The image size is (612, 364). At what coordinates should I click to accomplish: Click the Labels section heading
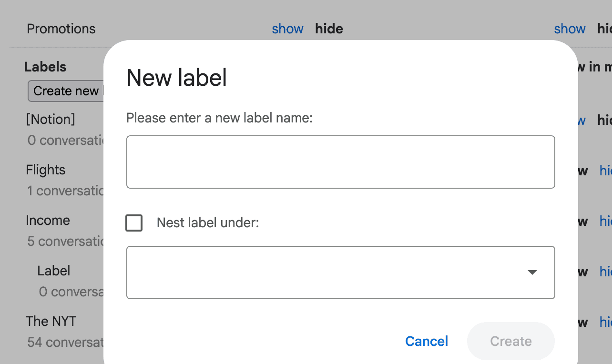pyautogui.click(x=45, y=67)
